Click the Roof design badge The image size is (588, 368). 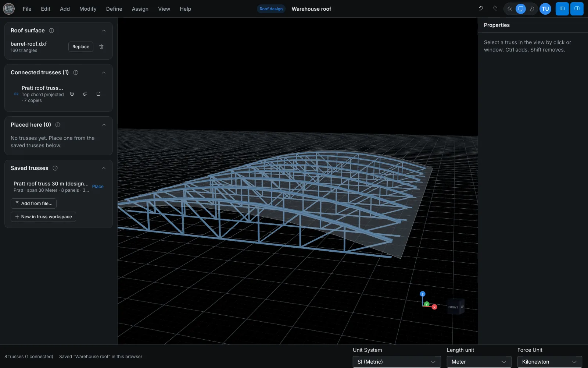tap(271, 9)
